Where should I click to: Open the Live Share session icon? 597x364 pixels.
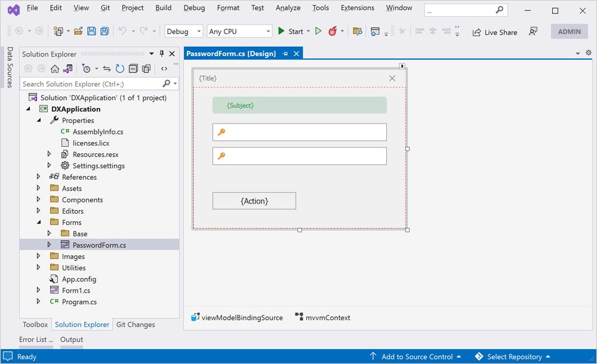(x=494, y=32)
